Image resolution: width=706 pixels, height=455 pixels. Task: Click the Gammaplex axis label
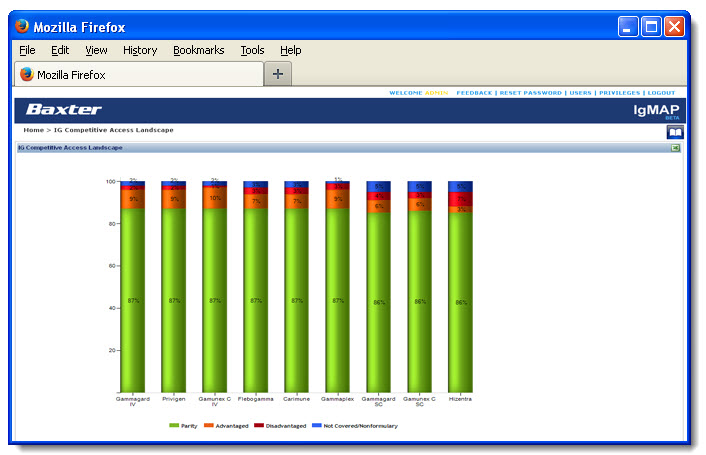click(338, 399)
